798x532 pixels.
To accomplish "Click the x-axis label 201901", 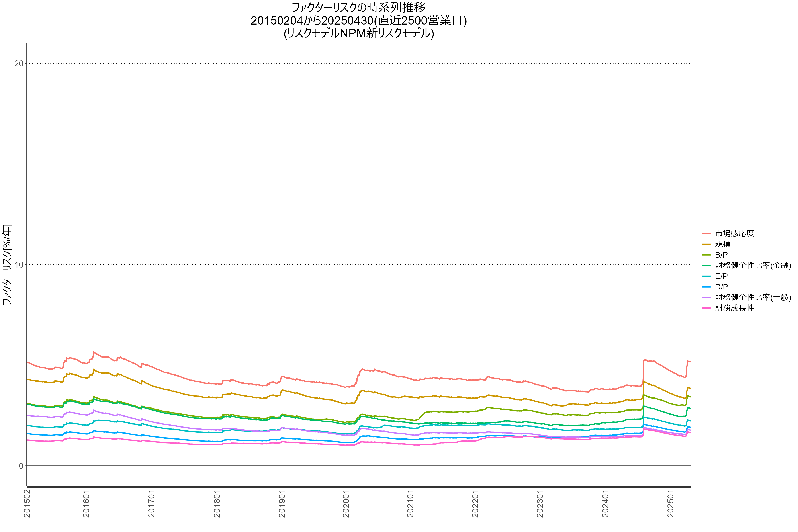I will click(282, 503).
